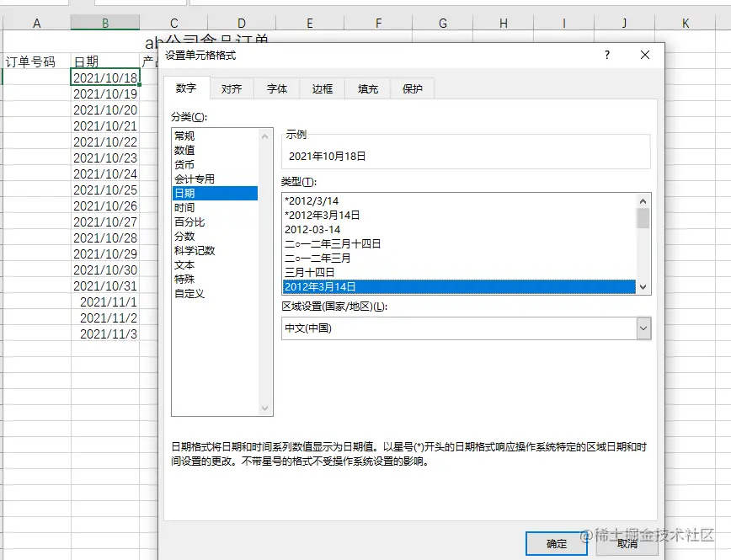Click type list scroll up arrow
Screen dimensions: 731x560
[x=643, y=201]
